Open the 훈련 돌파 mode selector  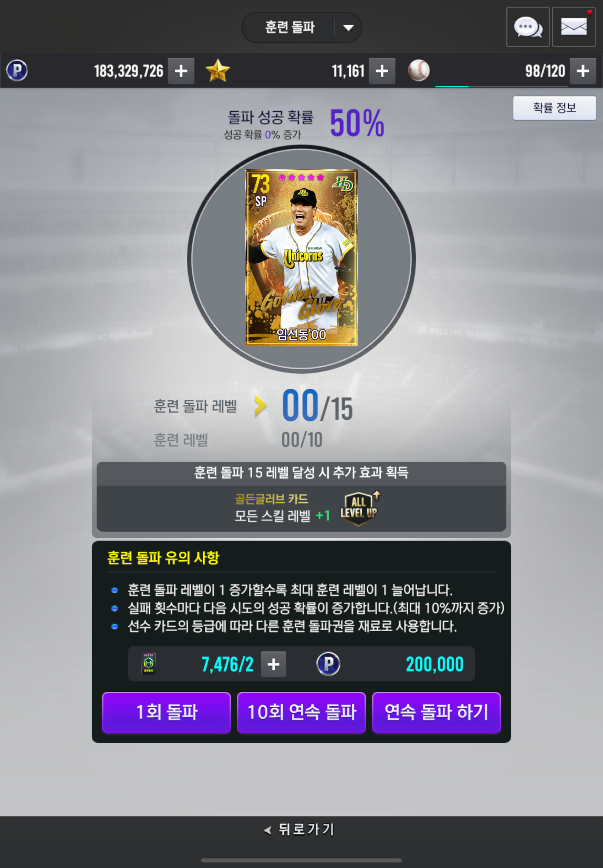click(x=301, y=28)
